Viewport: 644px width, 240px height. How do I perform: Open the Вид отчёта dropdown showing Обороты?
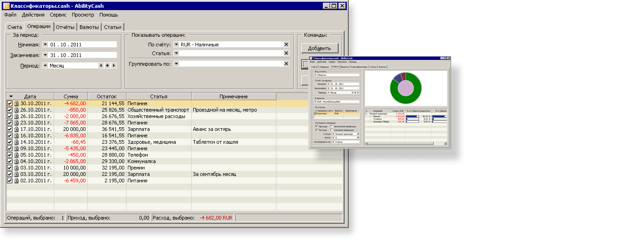click(315, 75)
